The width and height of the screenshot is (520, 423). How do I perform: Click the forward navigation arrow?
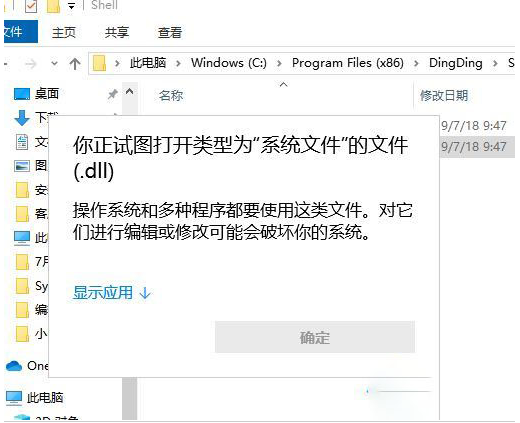coord(31,63)
